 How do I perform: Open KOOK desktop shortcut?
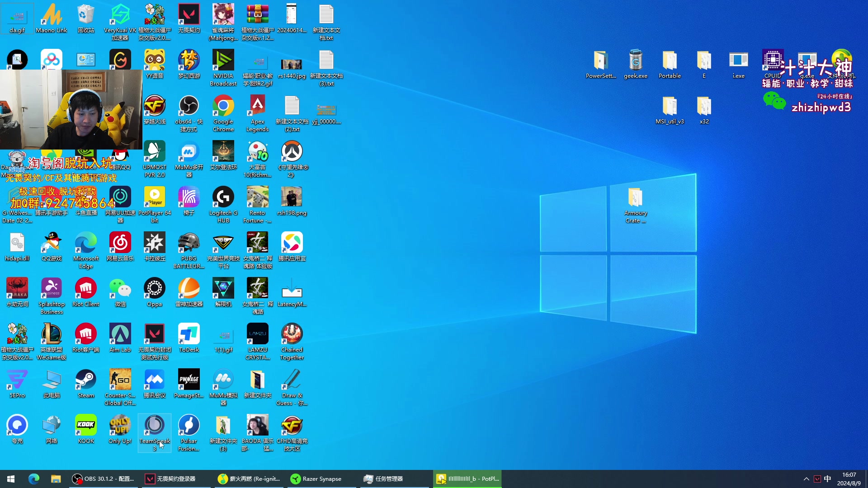(86, 429)
